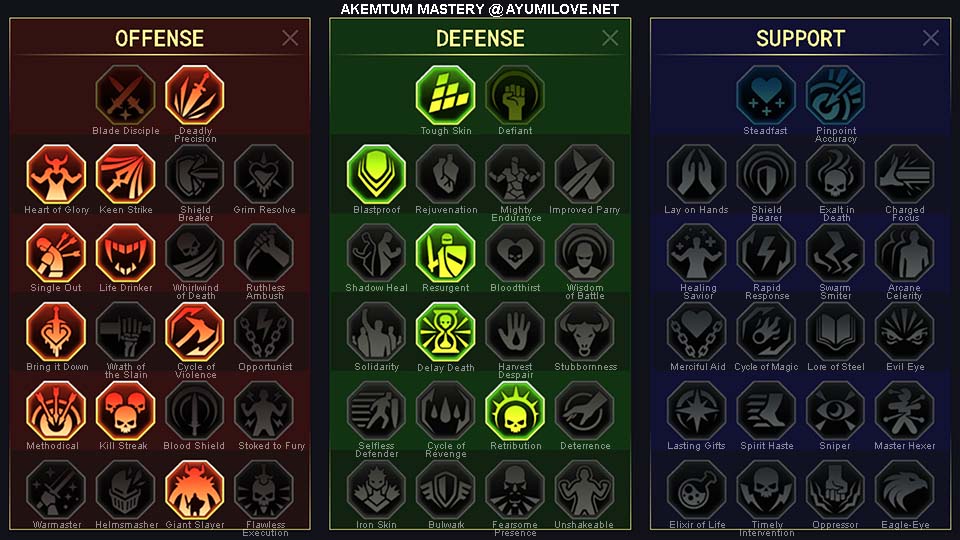
Task: Choose the Bulwark shield mastery
Action: tap(446, 490)
